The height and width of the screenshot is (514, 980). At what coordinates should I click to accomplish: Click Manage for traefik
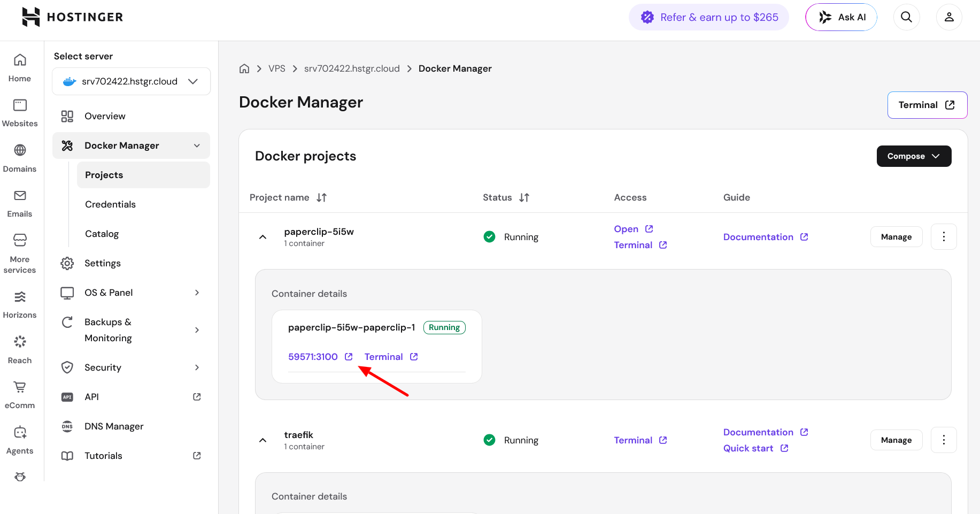click(x=896, y=440)
